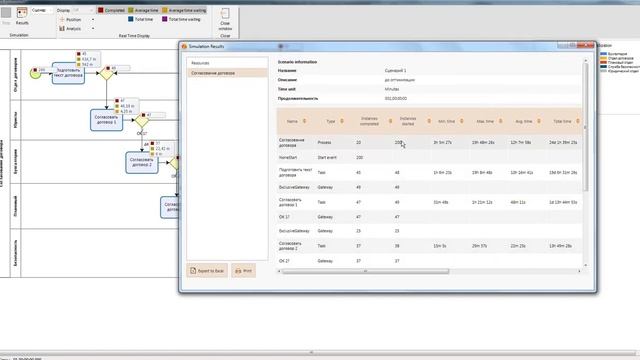The height and width of the screenshot is (360, 640).
Task: Click the Simulation Results window title icon
Action: pyautogui.click(x=184, y=47)
